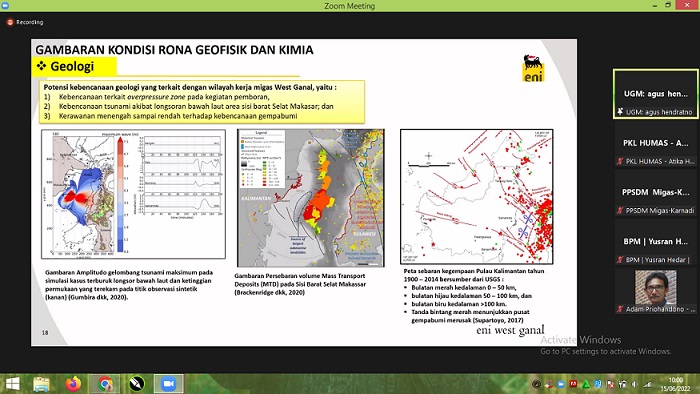Image resolution: width=700 pixels, height=394 pixels.
Task: Click slide page number 18
Action: click(45, 332)
